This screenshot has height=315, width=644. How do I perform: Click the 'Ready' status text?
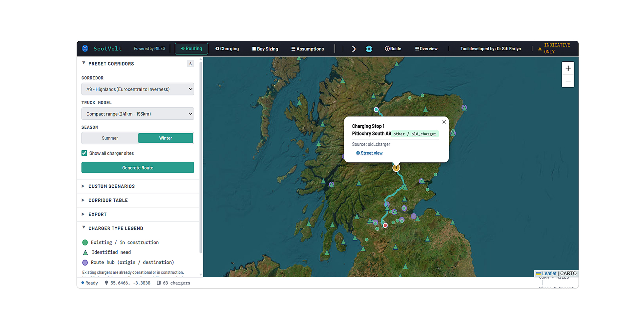(92, 283)
